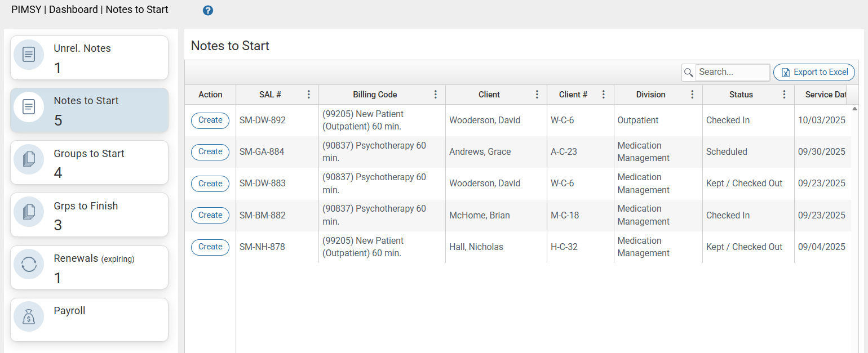Click the Notes to Start note icon
The height and width of the screenshot is (353, 868).
click(29, 107)
